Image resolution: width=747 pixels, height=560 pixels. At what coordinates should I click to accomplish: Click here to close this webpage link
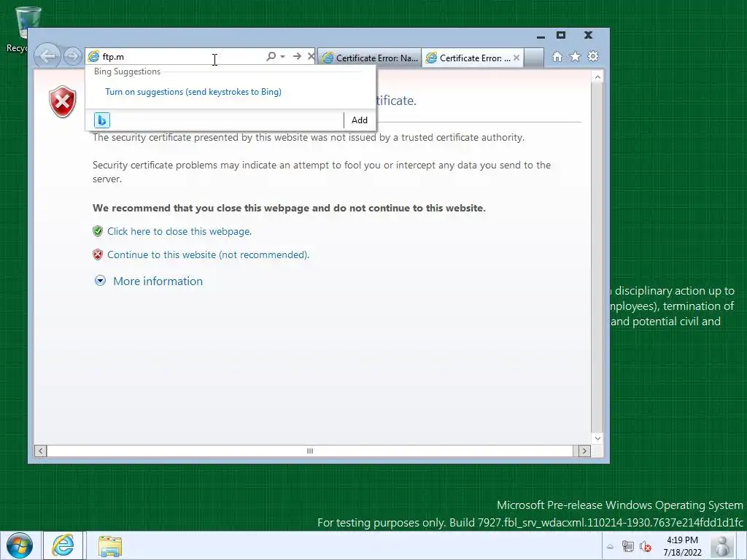pos(179,231)
